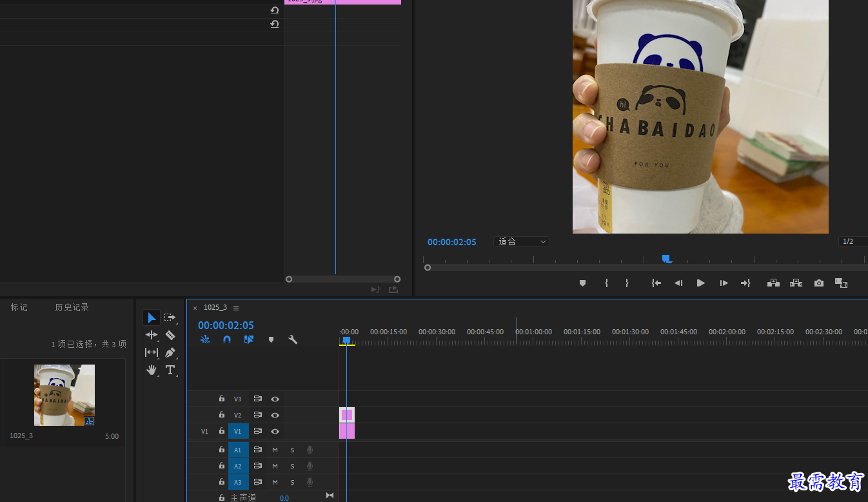Viewport: 868px width, 502px height.
Task: Solo audio track A2
Action: click(x=292, y=466)
